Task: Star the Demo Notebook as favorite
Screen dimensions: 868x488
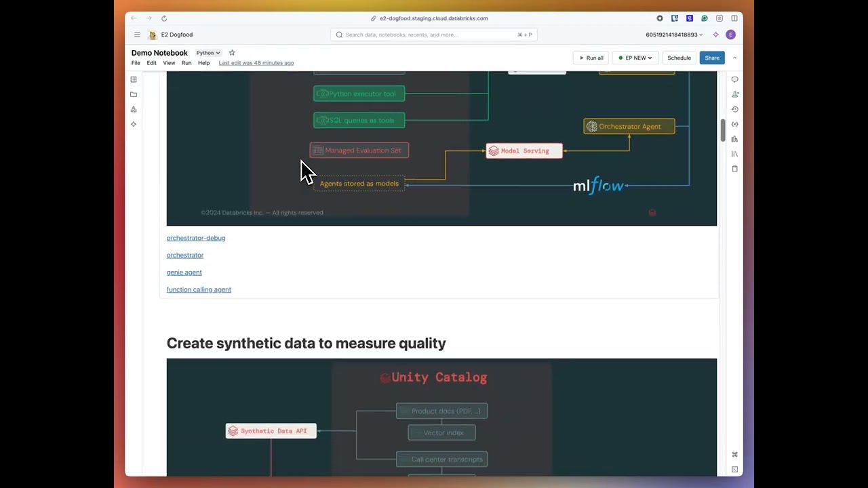Action: (232, 53)
